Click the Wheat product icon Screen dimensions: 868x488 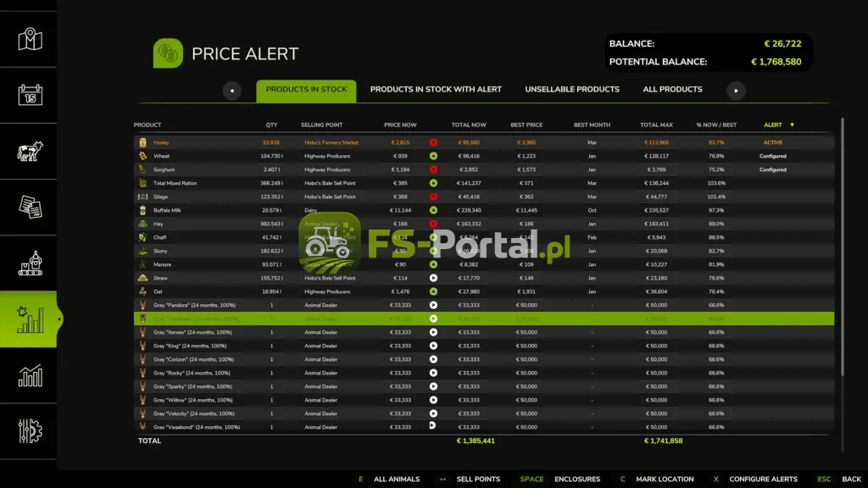click(142, 156)
